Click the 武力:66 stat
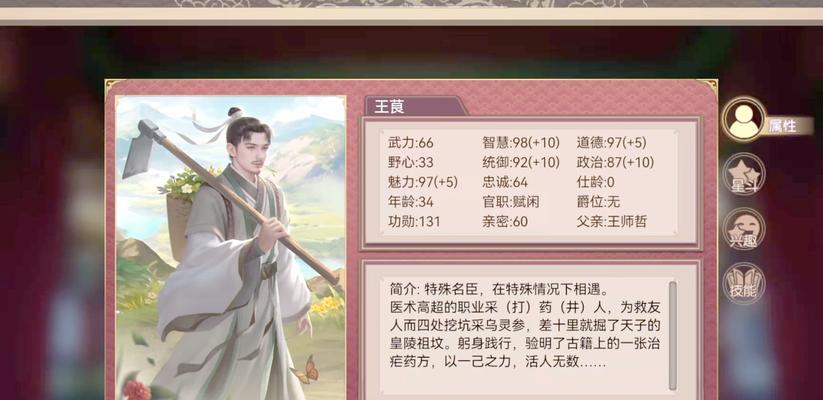Image resolution: width=823 pixels, height=400 pixels. tap(410, 143)
